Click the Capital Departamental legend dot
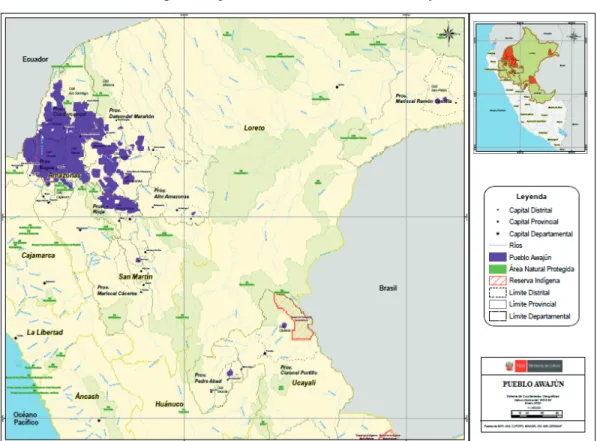 (x=498, y=234)
